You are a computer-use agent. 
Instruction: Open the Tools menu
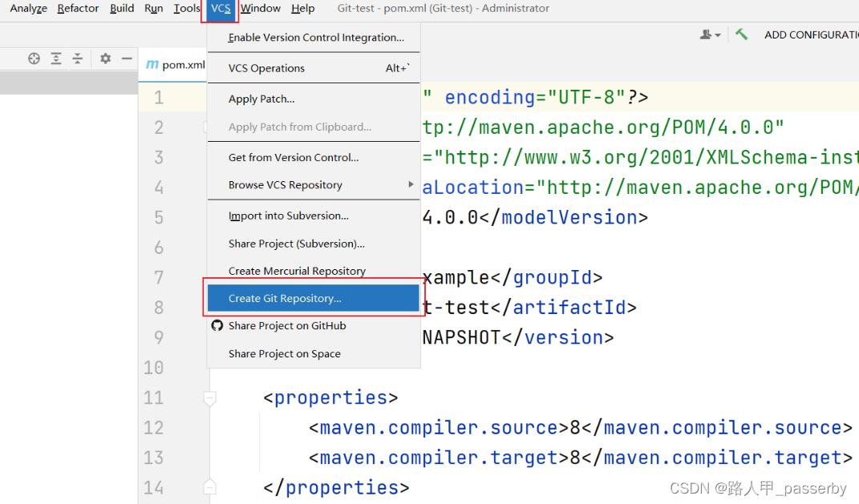coord(187,8)
